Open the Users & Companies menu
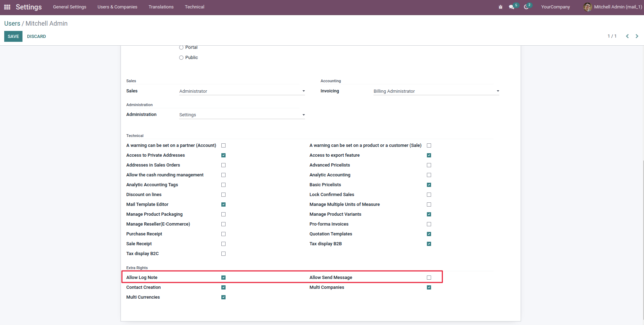Screen dimensions: 644x325 [x=117, y=7]
